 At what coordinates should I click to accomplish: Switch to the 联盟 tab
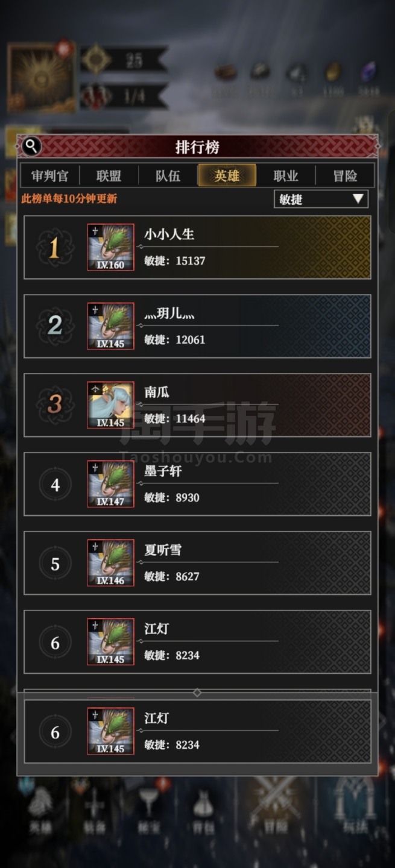pyautogui.click(x=109, y=176)
